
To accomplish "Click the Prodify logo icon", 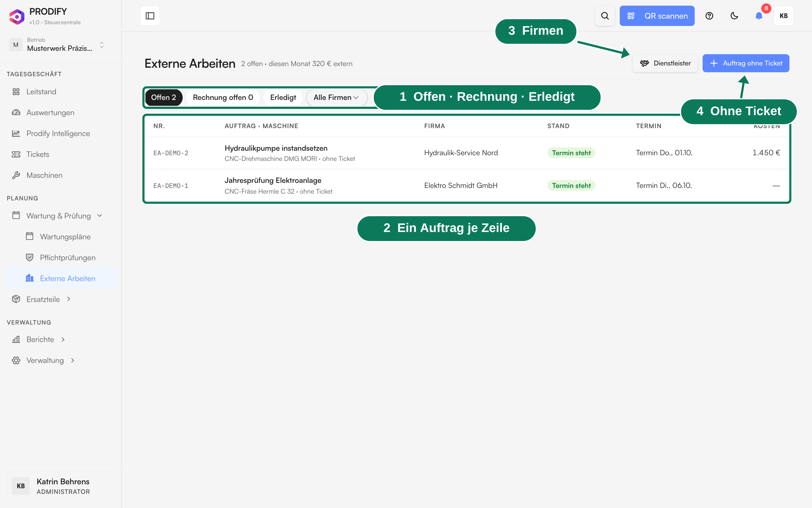I will coord(17,16).
